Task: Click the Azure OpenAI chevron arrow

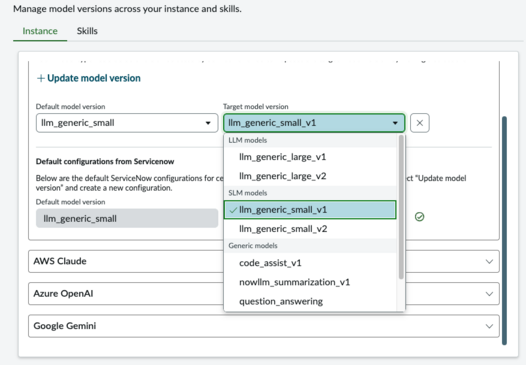Action: pyautogui.click(x=489, y=294)
